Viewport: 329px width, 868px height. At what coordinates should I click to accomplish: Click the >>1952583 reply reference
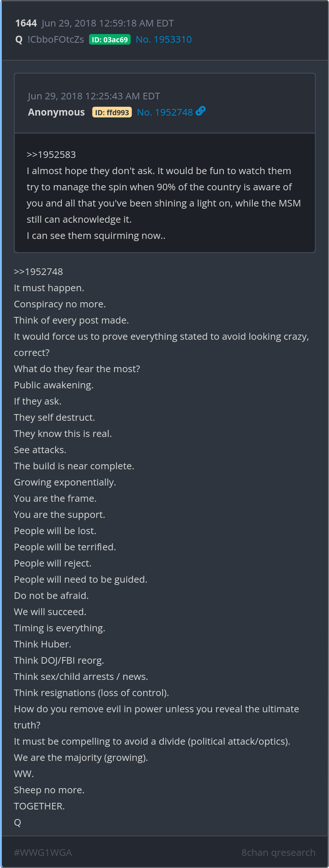tap(51, 155)
